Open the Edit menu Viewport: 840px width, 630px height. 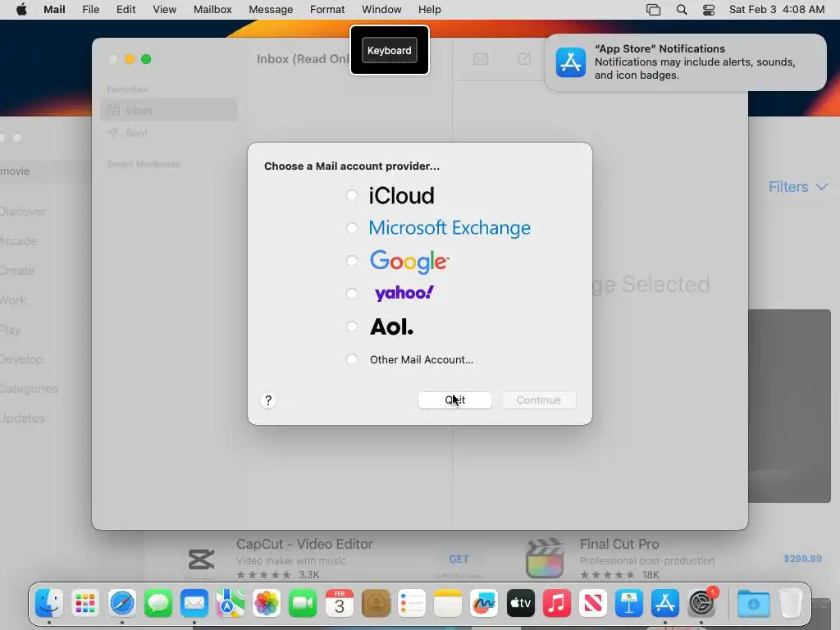coord(126,10)
